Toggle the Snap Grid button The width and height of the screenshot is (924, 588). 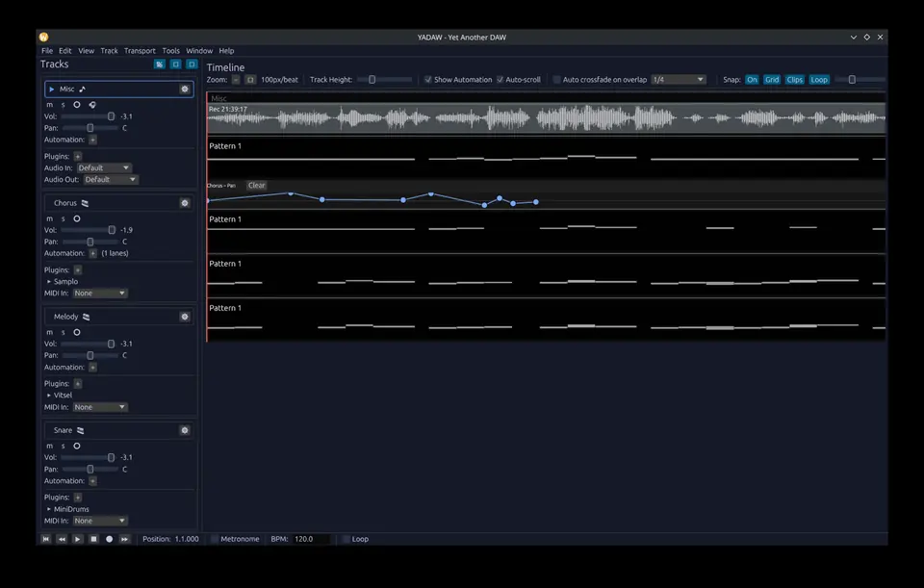tap(772, 80)
